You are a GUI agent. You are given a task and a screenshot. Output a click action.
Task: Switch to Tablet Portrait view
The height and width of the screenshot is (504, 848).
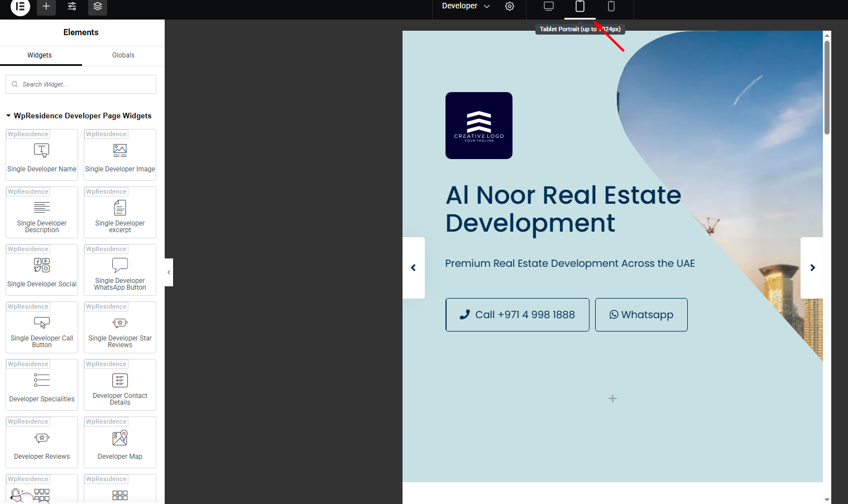pos(580,7)
